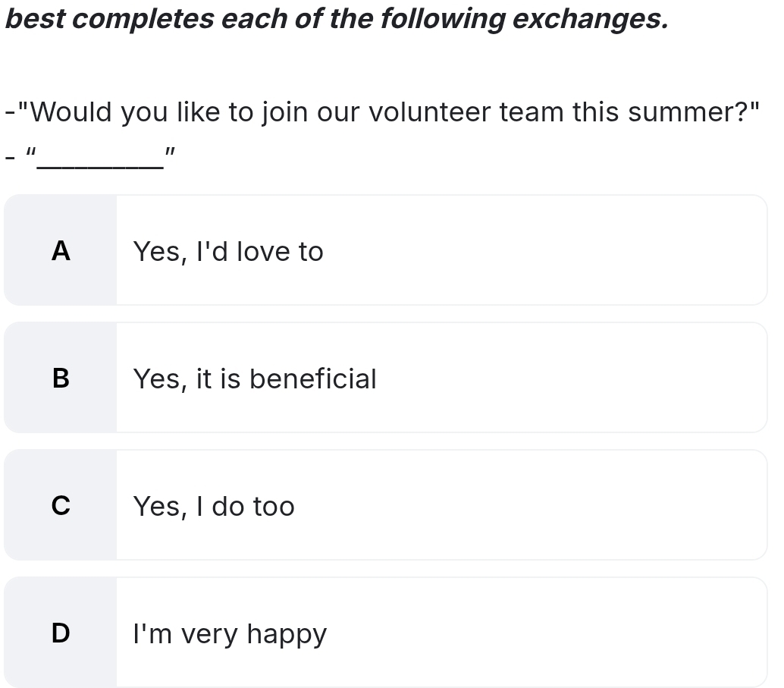Screen dimensions: 784x688
Task: Click the "Would you like to join" question
Action: click(x=382, y=112)
